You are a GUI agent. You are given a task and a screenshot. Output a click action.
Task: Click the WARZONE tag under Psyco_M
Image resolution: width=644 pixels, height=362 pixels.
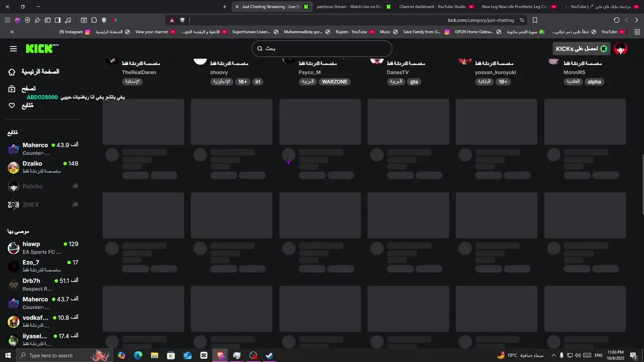pyautogui.click(x=335, y=81)
